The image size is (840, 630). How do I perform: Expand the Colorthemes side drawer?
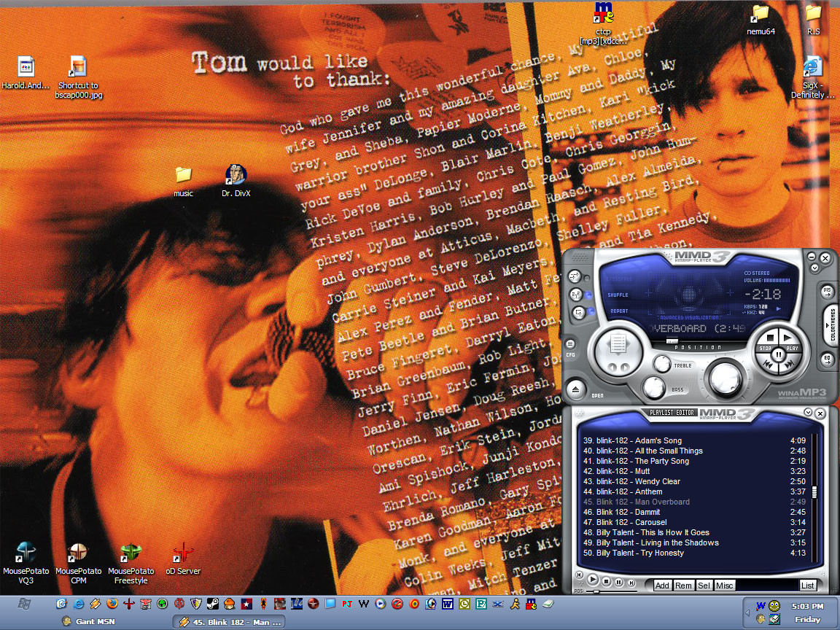coord(833,324)
